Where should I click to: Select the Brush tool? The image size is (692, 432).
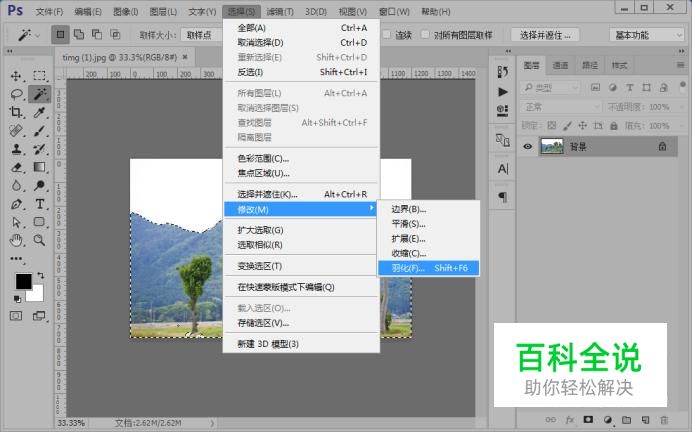(39, 131)
